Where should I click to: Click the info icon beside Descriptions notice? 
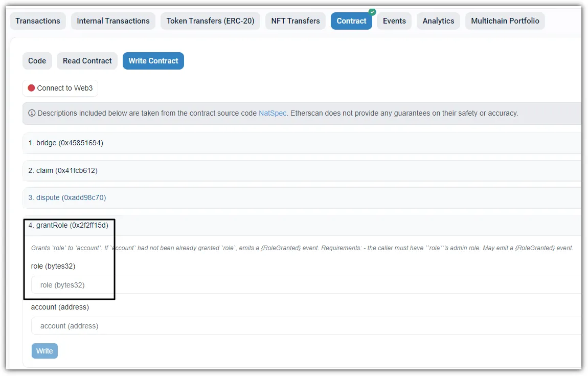pyautogui.click(x=32, y=113)
